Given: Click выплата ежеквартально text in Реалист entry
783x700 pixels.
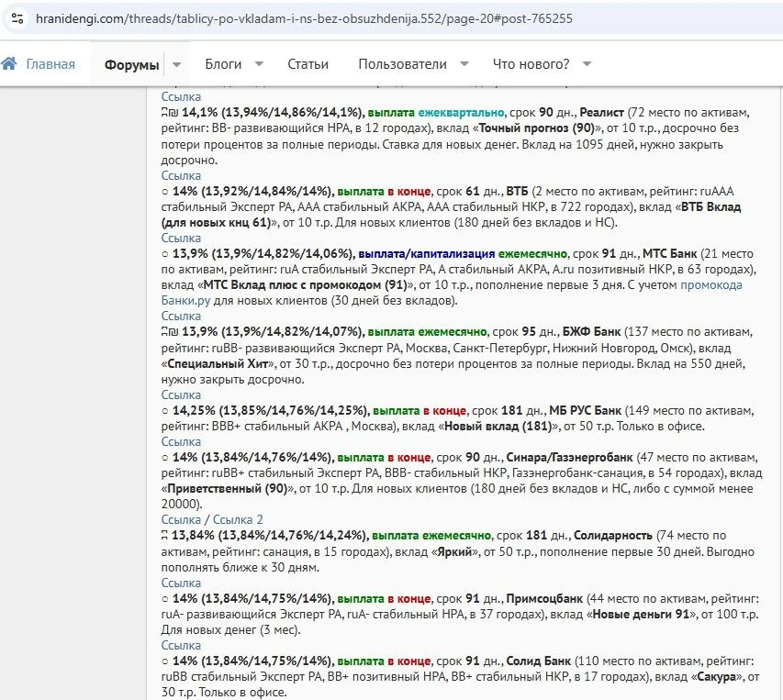Looking at the screenshot, I should pos(436,112).
